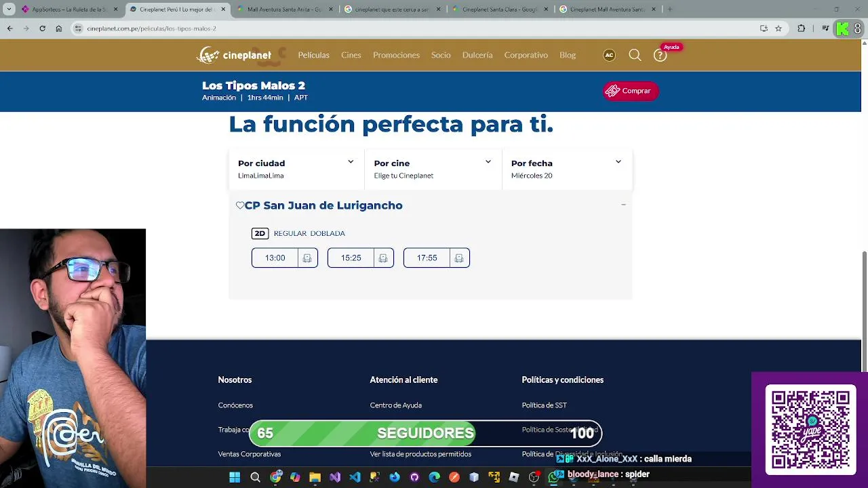The image size is (868, 488).
Task: Click the site information icon in address bar
Action: [x=79, y=28]
